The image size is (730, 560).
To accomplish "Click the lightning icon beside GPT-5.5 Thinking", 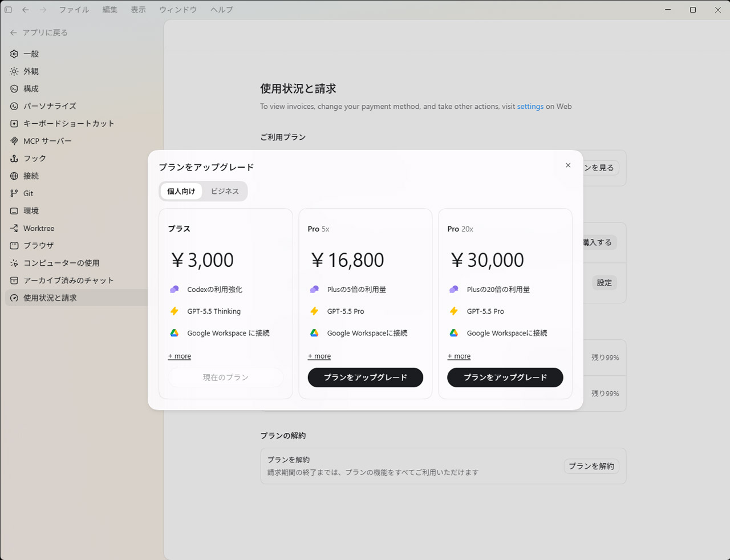I will [175, 311].
